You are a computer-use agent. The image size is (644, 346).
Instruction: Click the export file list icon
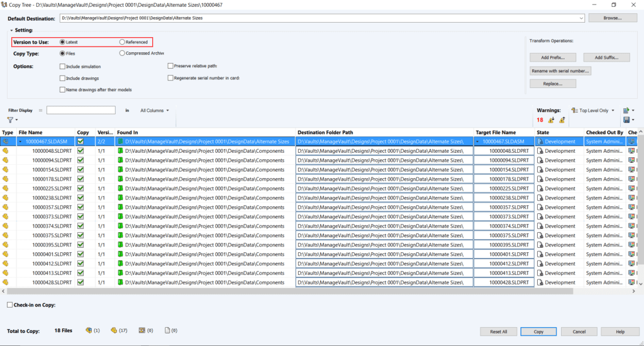pos(626,110)
